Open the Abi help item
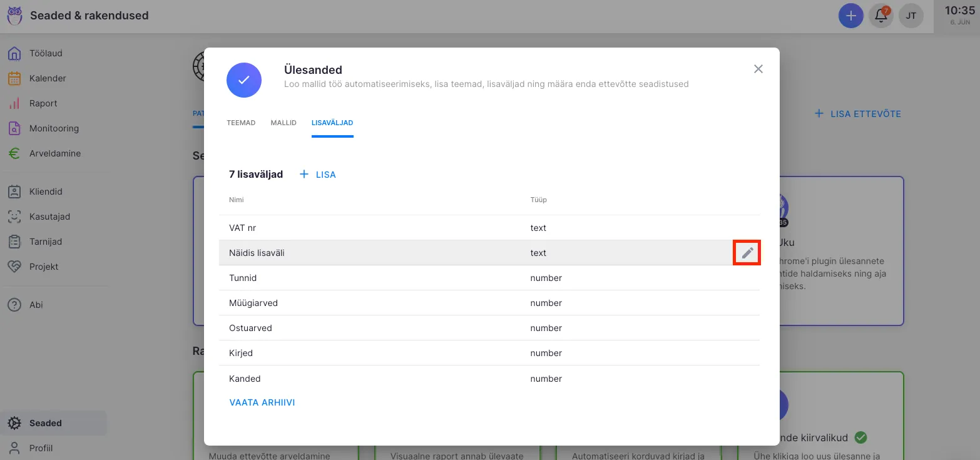 pos(36,305)
